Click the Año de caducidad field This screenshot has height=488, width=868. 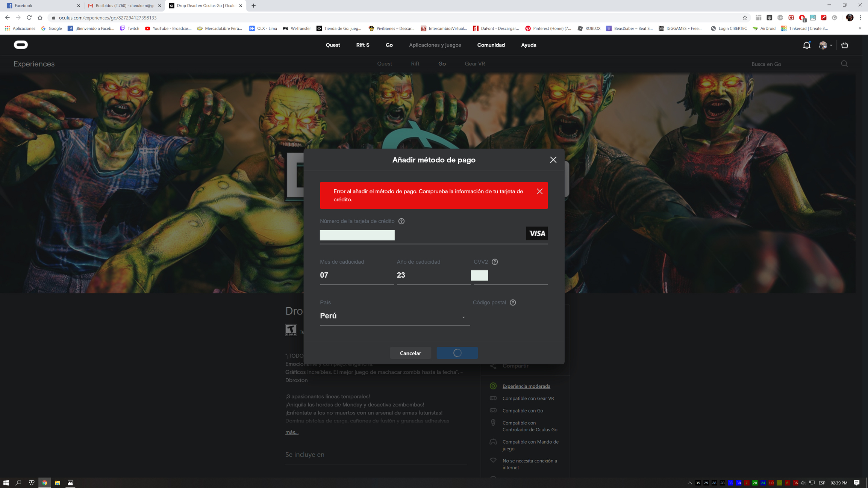click(433, 275)
